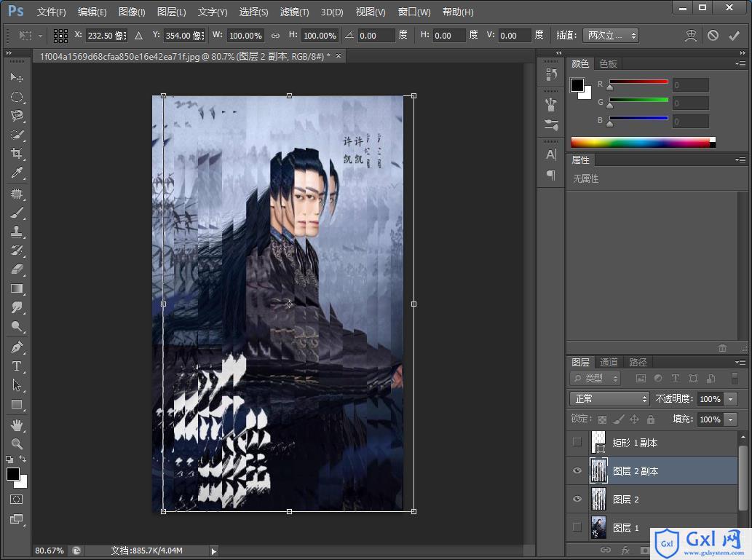Click the R red channel slider
The width and height of the screenshot is (752, 560).
(x=638, y=82)
